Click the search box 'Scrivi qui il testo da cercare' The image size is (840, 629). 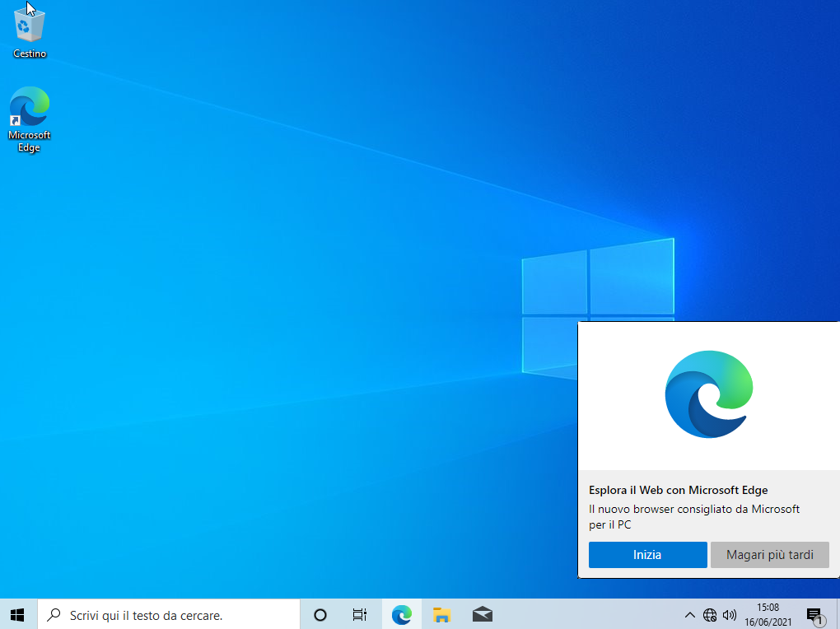coord(169,614)
